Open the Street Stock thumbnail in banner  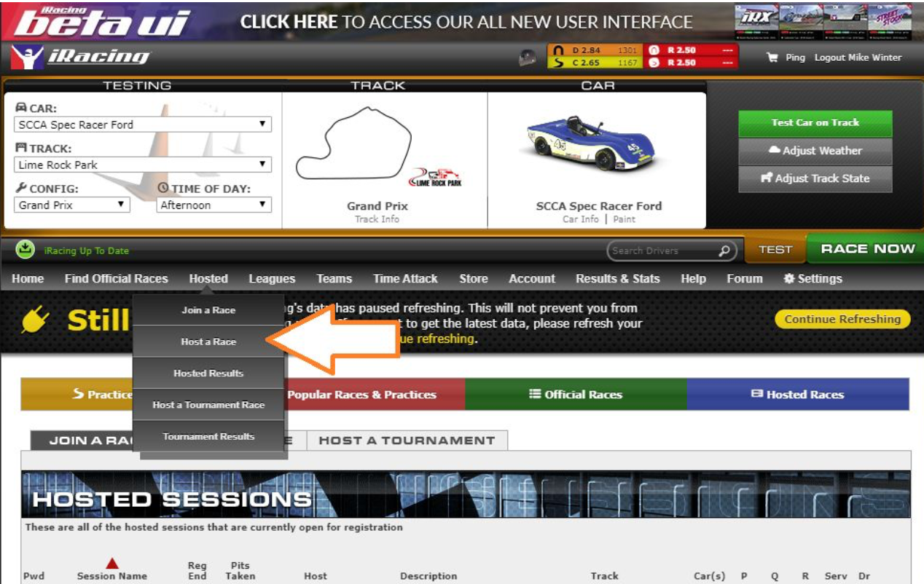tap(890, 20)
